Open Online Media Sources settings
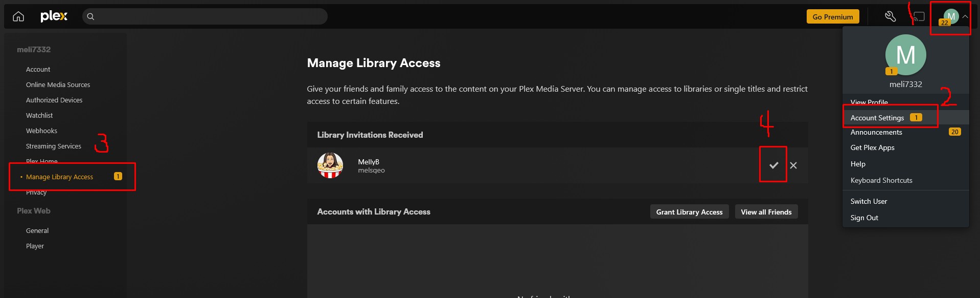 [58, 84]
